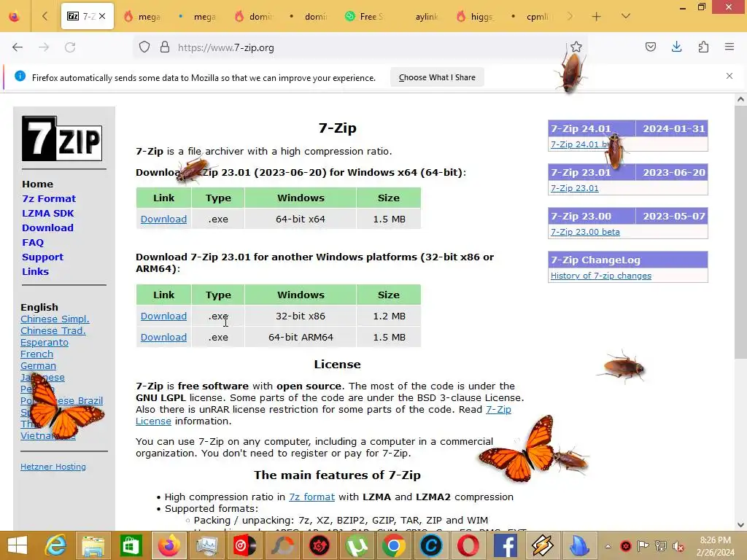Dismiss the Firefox data notification bar

[x=729, y=76]
